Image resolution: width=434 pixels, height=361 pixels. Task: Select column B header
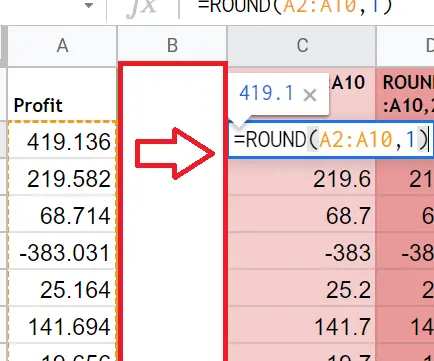point(172,46)
